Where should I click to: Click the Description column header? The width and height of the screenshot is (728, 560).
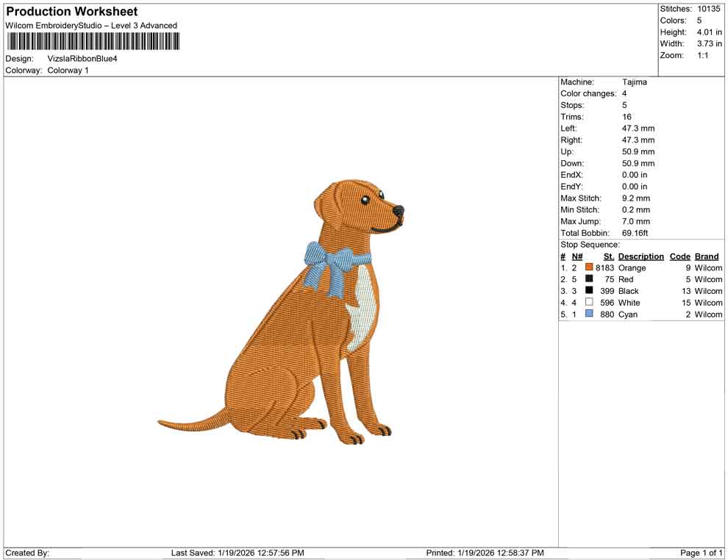point(640,256)
